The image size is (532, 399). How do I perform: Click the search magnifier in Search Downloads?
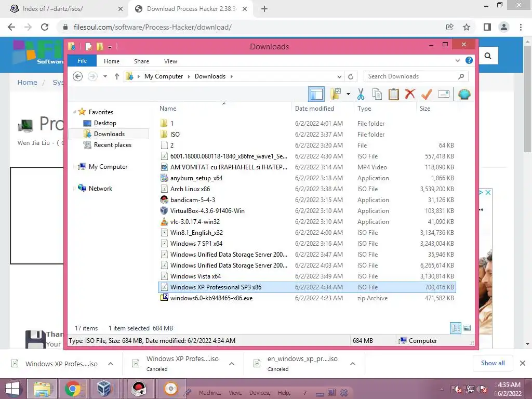(461, 76)
